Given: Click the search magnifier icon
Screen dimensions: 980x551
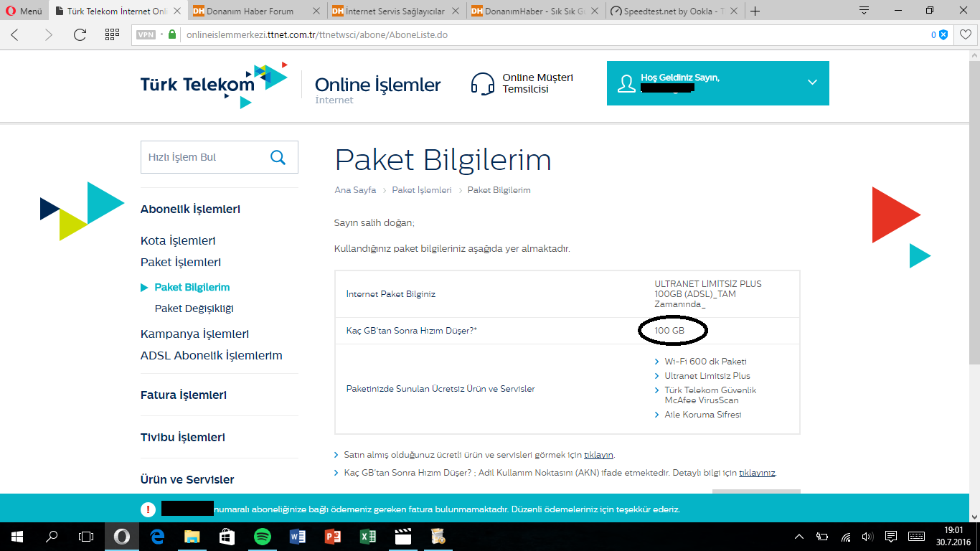Looking at the screenshot, I should click(x=278, y=157).
